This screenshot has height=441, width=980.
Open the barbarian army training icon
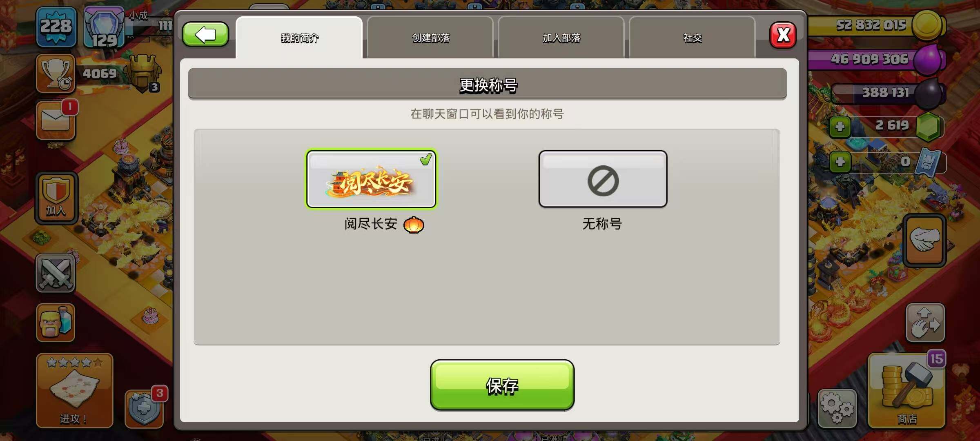(56, 323)
